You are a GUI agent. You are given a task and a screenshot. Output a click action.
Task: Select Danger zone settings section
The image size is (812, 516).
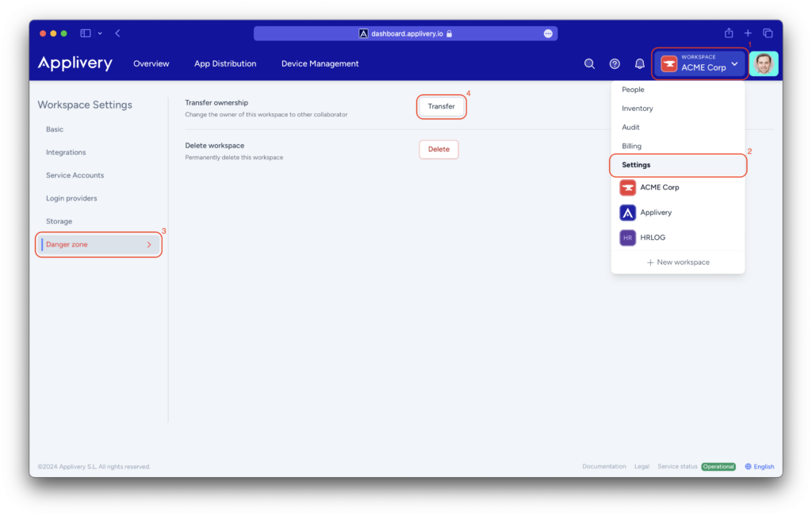point(98,244)
